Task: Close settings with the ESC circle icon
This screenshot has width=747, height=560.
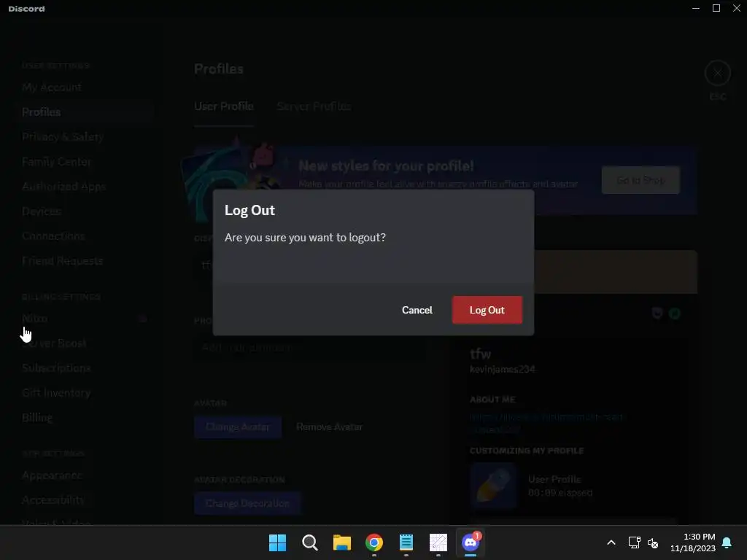Action: click(718, 74)
